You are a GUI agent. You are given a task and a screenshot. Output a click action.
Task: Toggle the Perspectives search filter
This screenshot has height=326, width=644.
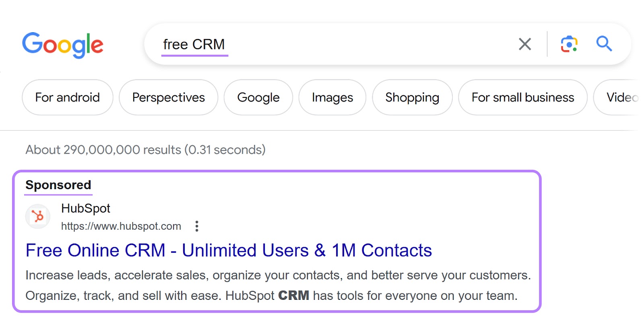(168, 97)
